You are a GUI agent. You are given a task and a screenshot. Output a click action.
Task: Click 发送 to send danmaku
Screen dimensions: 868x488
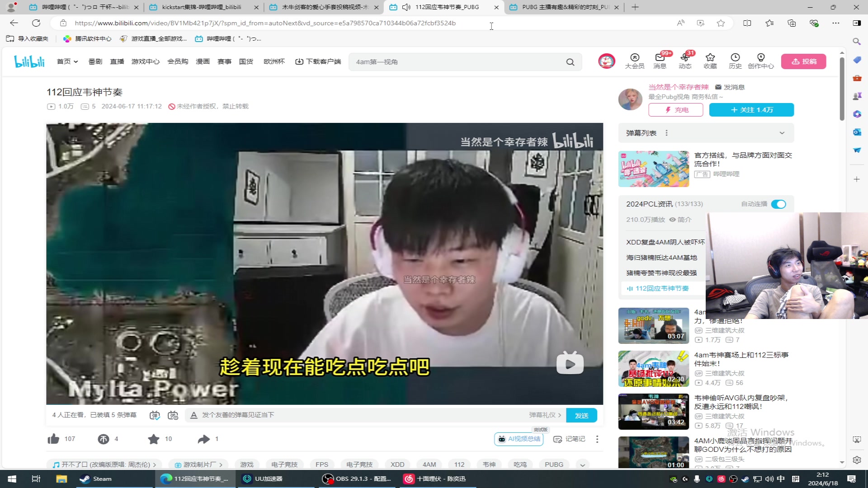click(x=581, y=415)
